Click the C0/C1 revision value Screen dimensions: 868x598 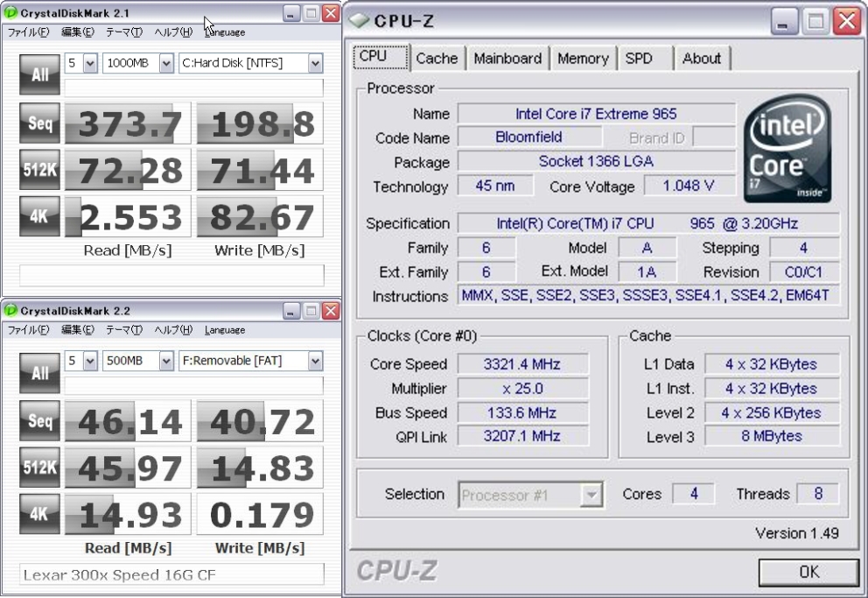pos(804,272)
